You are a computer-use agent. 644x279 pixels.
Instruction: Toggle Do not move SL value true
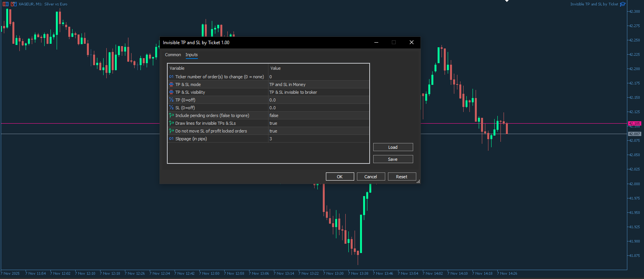tap(318, 131)
